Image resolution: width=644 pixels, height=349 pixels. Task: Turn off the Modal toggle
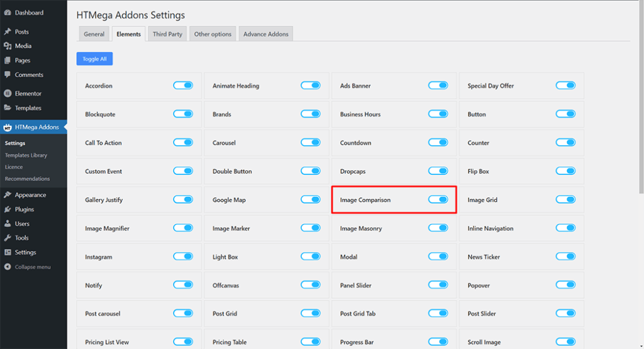[438, 257]
